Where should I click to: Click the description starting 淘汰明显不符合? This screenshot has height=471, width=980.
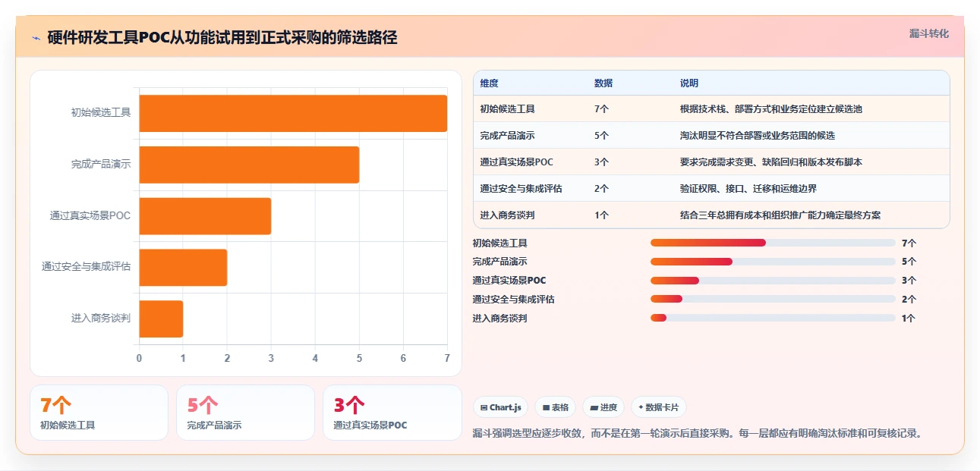pos(758,136)
